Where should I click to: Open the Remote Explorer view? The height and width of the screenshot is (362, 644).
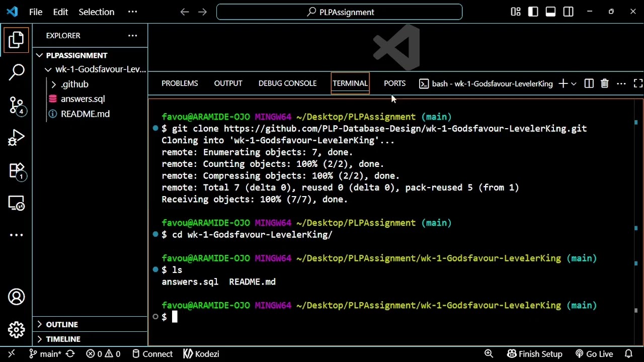coord(17,203)
